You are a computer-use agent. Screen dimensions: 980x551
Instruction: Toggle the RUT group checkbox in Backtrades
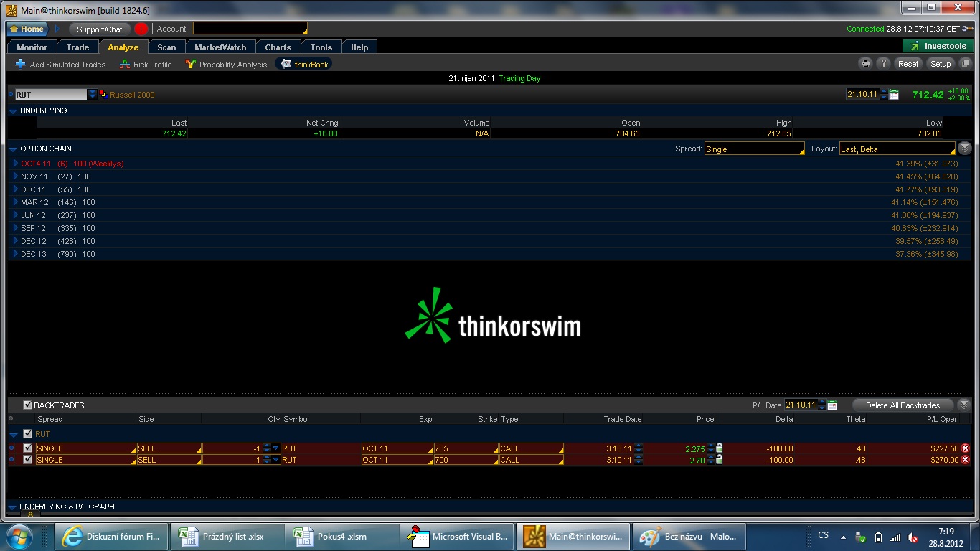[28, 434]
